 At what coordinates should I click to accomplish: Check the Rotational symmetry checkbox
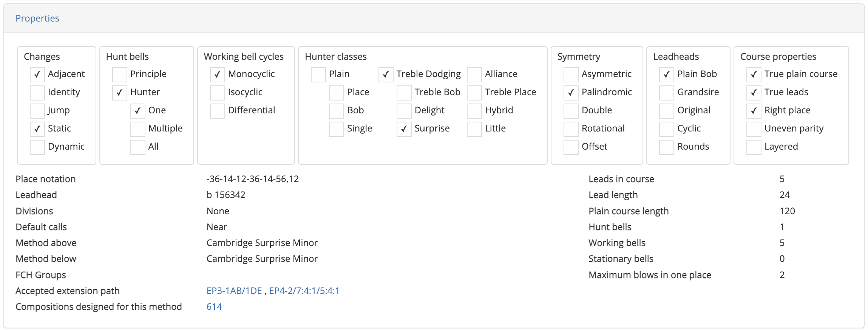[x=571, y=129]
